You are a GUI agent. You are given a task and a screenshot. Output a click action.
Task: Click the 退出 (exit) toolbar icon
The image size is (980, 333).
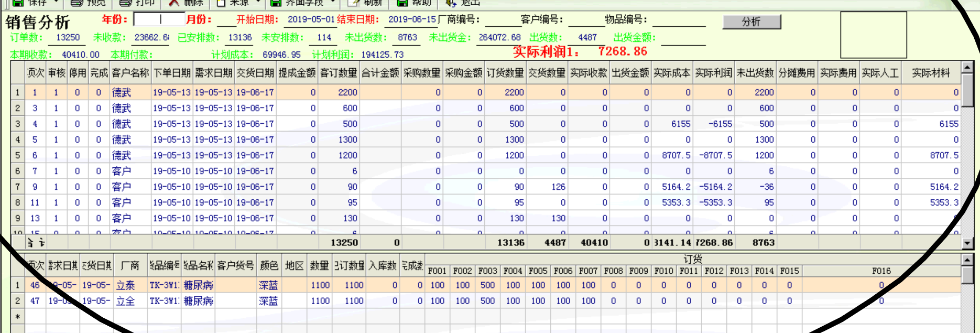click(x=451, y=3)
